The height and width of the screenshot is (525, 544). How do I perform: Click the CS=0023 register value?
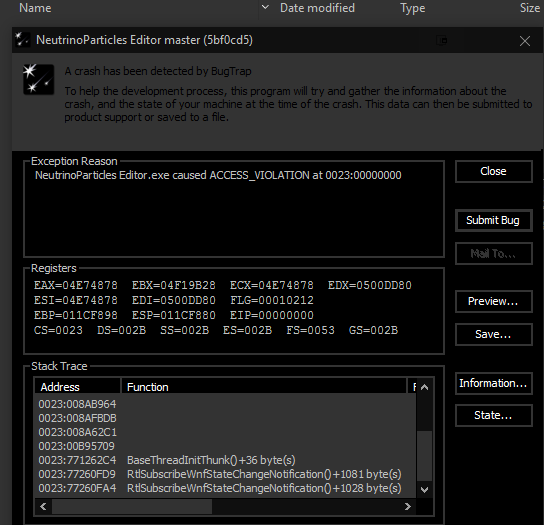(58, 330)
